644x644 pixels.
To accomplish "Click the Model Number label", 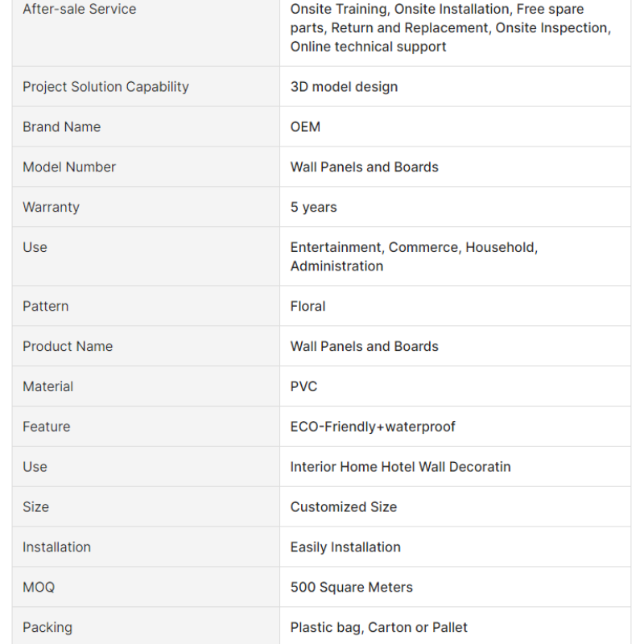I will 69,167.
